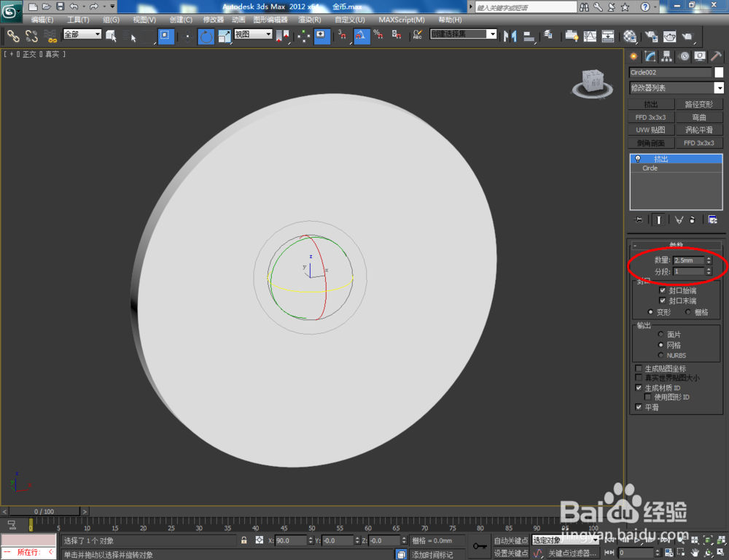The height and width of the screenshot is (560, 729).
Task: Open the 视图 reference coordinate dropdown
Action: point(252,34)
